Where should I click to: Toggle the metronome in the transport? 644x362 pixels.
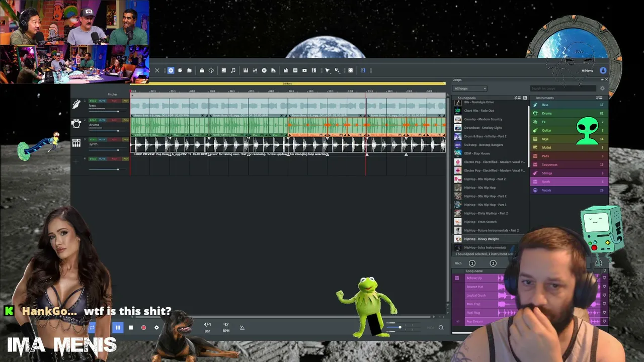pyautogui.click(x=242, y=328)
